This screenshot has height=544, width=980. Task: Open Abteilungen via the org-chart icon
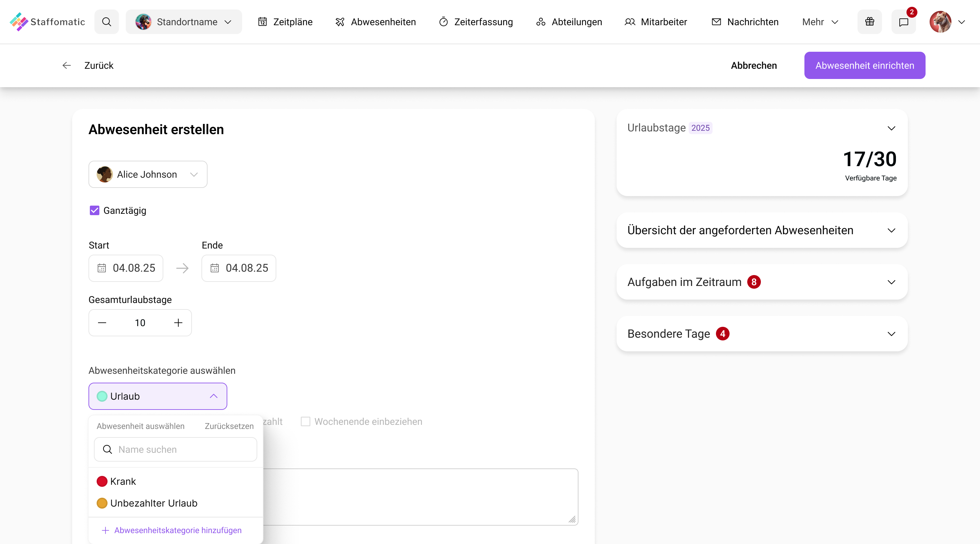point(540,22)
